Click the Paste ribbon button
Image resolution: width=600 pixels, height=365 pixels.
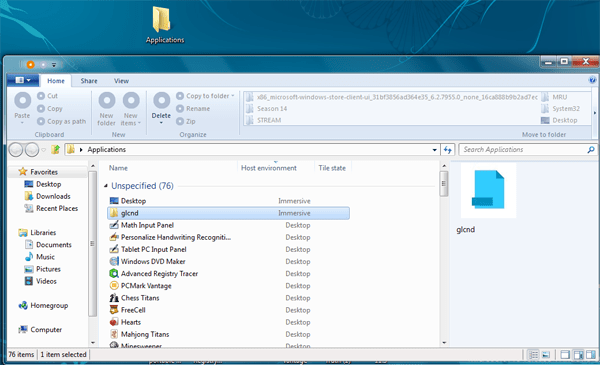pyautogui.click(x=22, y=108)
